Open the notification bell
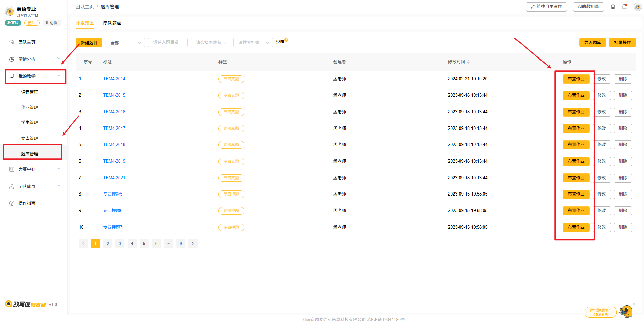Image resolution: width=644 pixels, height=322 pixels. click(x=624, y=7)
